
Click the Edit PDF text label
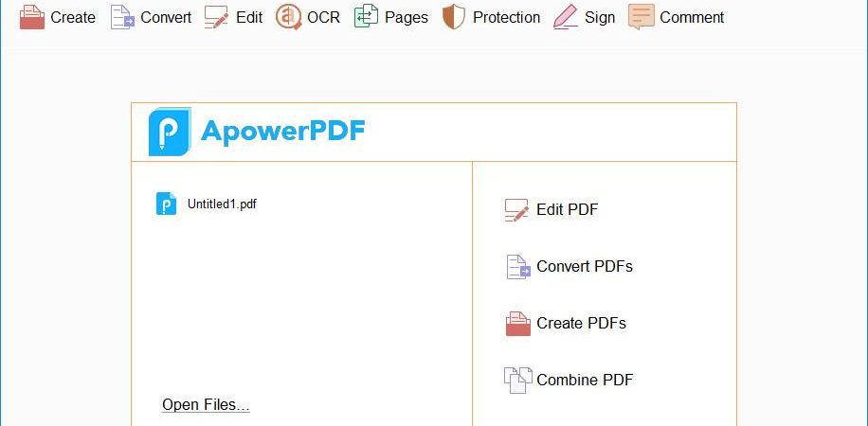click(x=568, y=209)
